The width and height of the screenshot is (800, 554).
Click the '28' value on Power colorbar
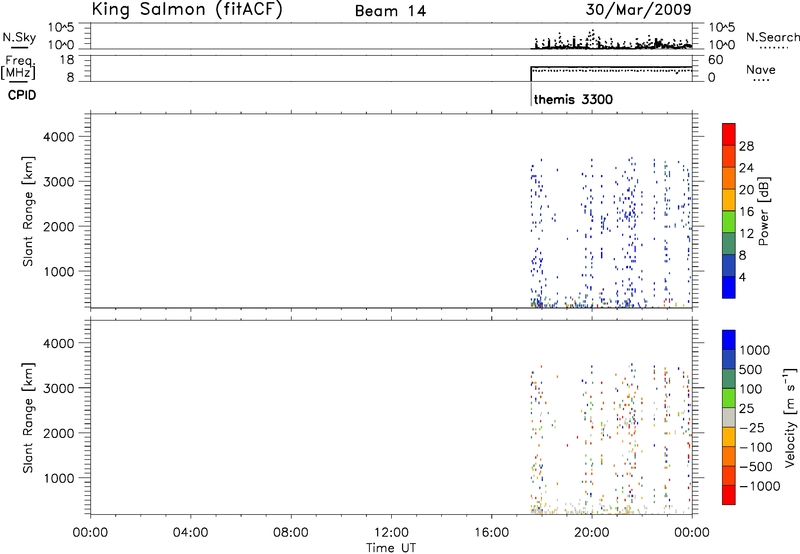pyautogui.click(x=746, y=146)
